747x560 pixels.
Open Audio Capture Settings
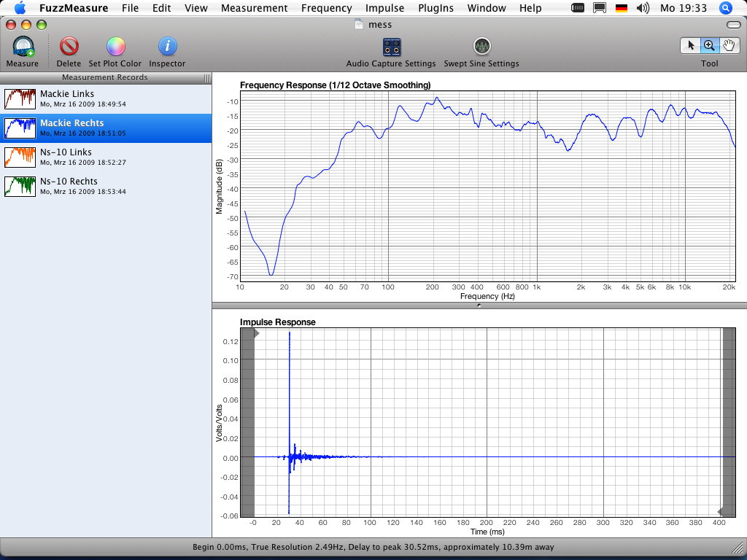coord(392,47)
